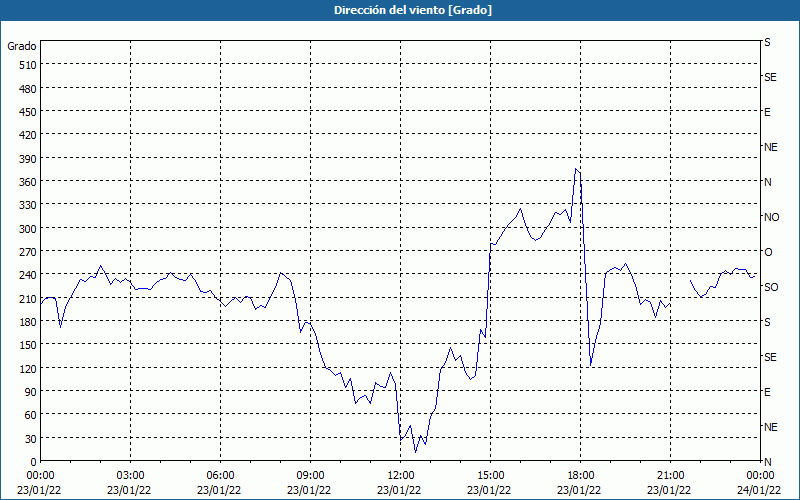This screenshot has height=500, width=800.
Task: Select the 'N' compass label level with 360
Action: click(x=767, y=182)
